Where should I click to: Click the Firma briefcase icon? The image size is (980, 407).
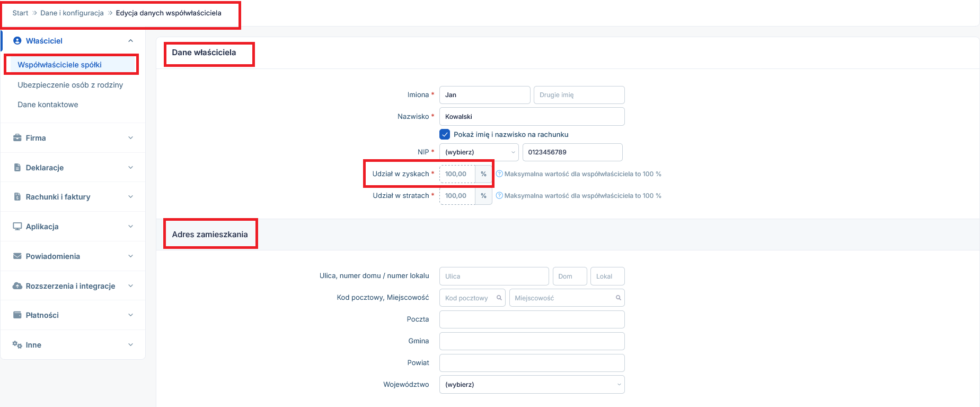point(17,138)
